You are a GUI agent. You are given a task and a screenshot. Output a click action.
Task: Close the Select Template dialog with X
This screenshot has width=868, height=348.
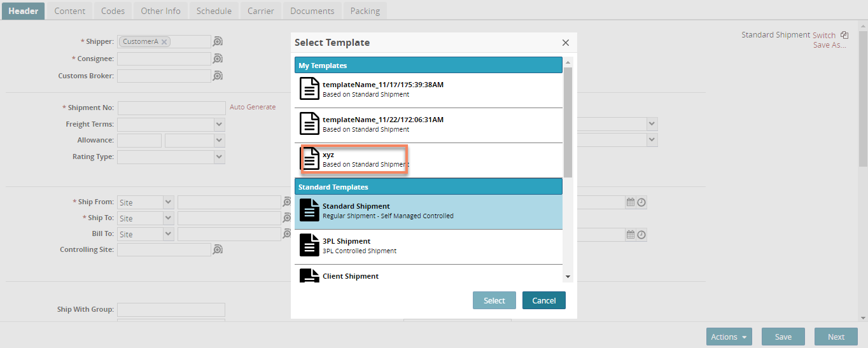pyautogui.click(x=565, y=43)
